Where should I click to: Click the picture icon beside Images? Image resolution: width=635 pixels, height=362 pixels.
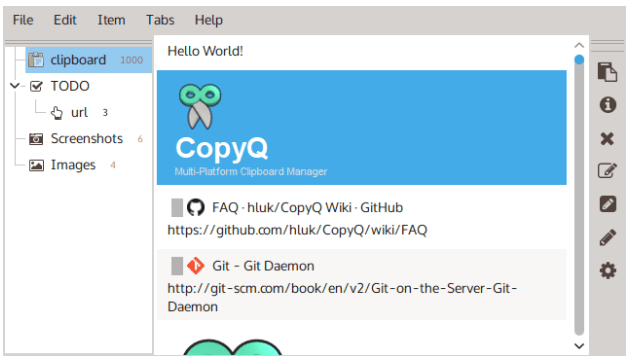pyautogui.click(x=36, y=165)
